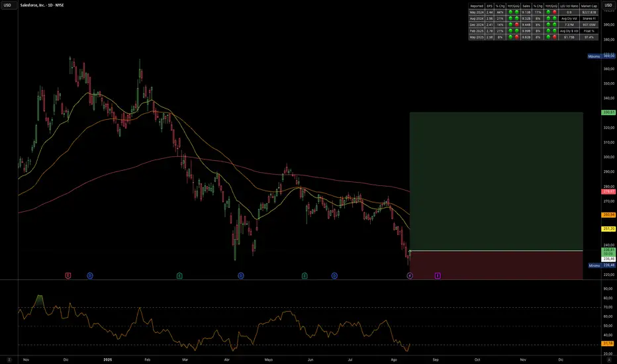Click the red earnings marker near December
Viewport: 617px width, 364px height.
[x=68, y=276]
